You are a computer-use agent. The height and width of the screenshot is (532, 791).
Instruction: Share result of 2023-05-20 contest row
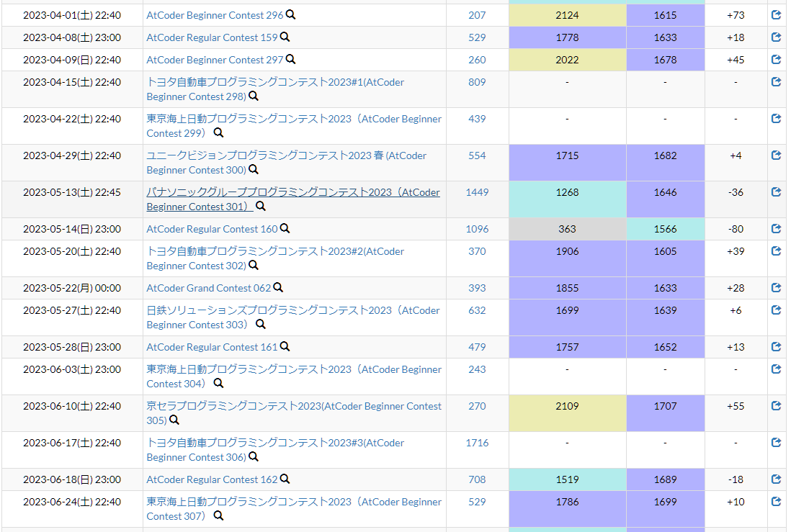point(777,251)
